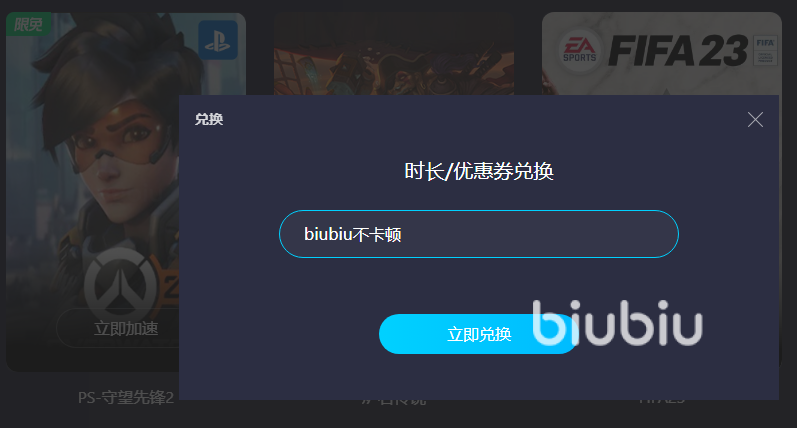
Task: Select the FIFA 23 game card
Action: click(662, 54)
